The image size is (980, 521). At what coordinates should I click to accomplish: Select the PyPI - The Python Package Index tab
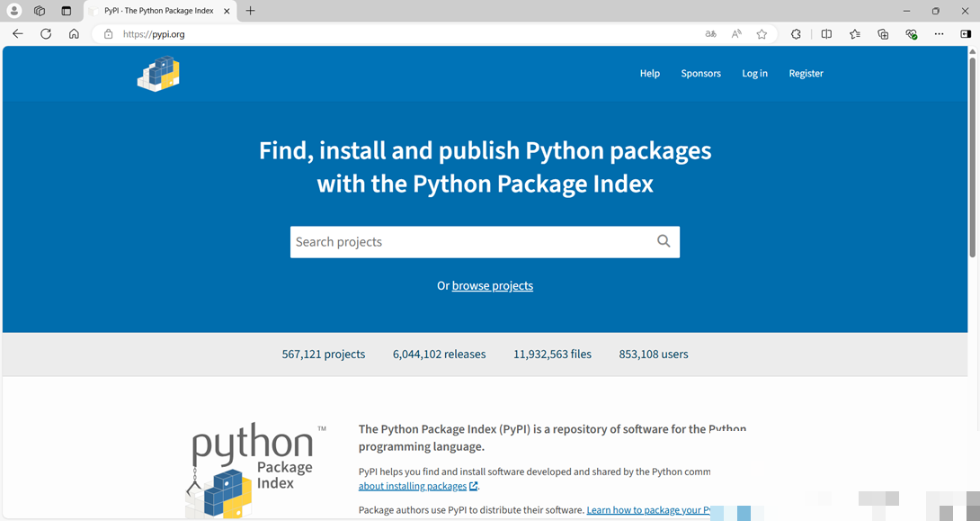tap(159, 12)
